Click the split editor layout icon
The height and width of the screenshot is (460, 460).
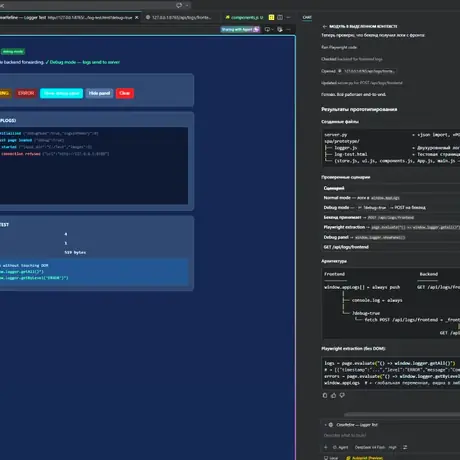tap(280, 17)
